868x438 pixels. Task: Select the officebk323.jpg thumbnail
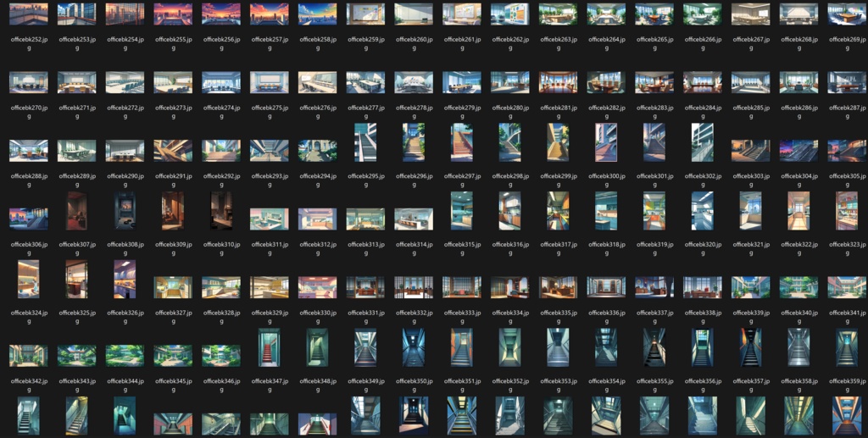(848, 211)
